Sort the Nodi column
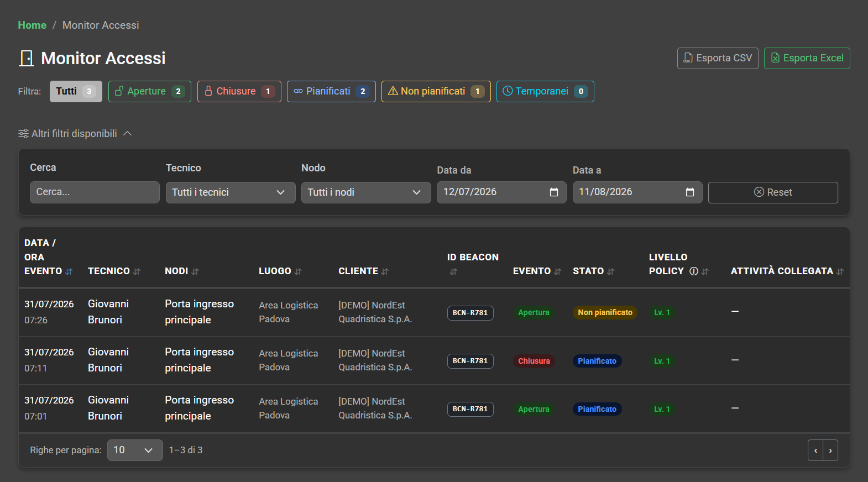The width and height of the screenshot is (868, 482). point(195,271)
